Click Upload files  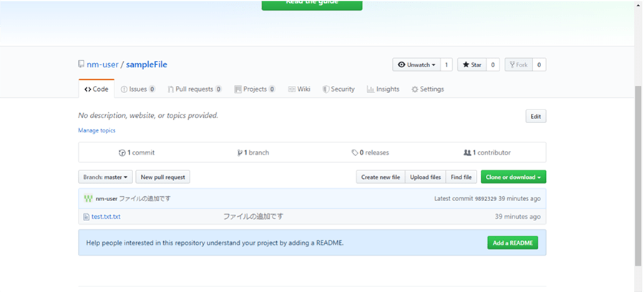click(x=425, y=177)
